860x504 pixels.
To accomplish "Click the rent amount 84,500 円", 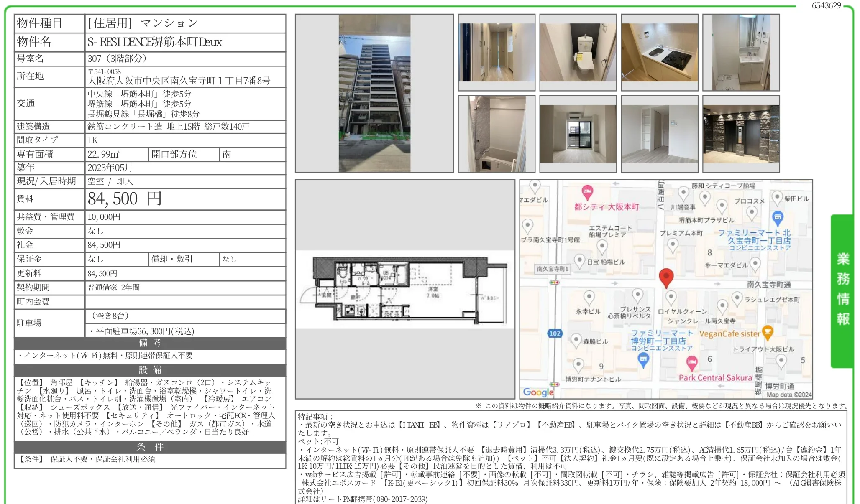I will coord(124,199).
